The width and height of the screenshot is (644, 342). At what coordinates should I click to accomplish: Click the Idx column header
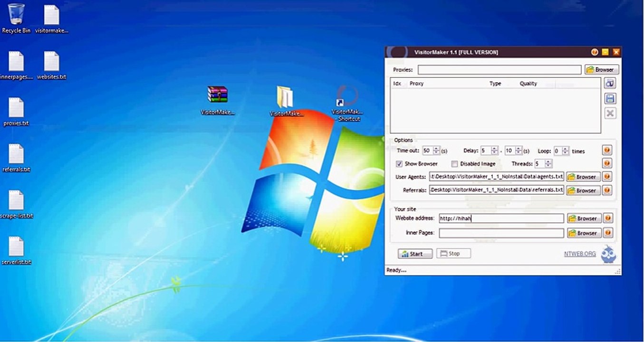coord(397,84)
